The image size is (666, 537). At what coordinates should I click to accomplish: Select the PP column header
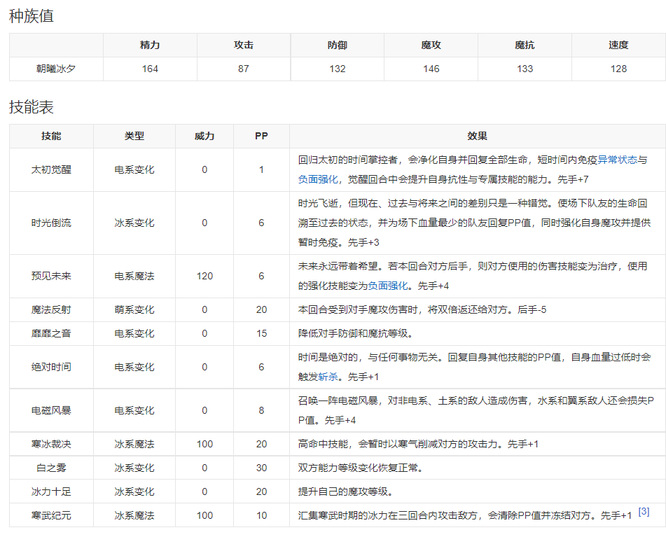point(261,136)
